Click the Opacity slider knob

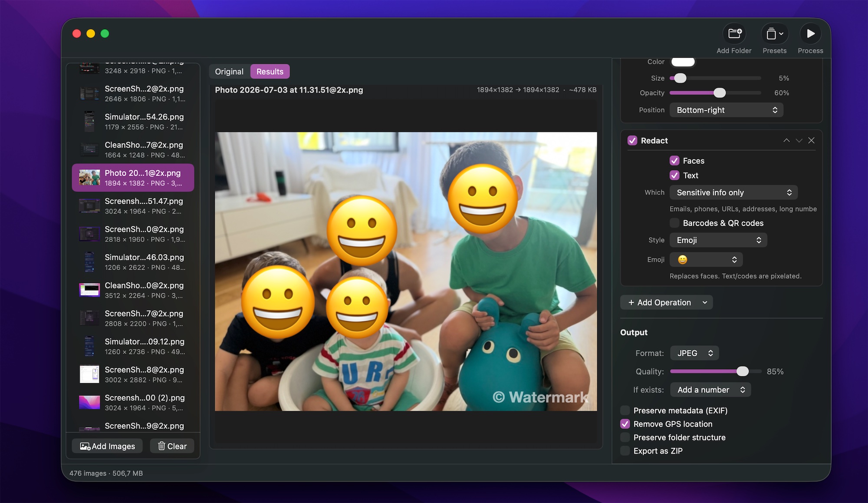[x=720, y=93]
